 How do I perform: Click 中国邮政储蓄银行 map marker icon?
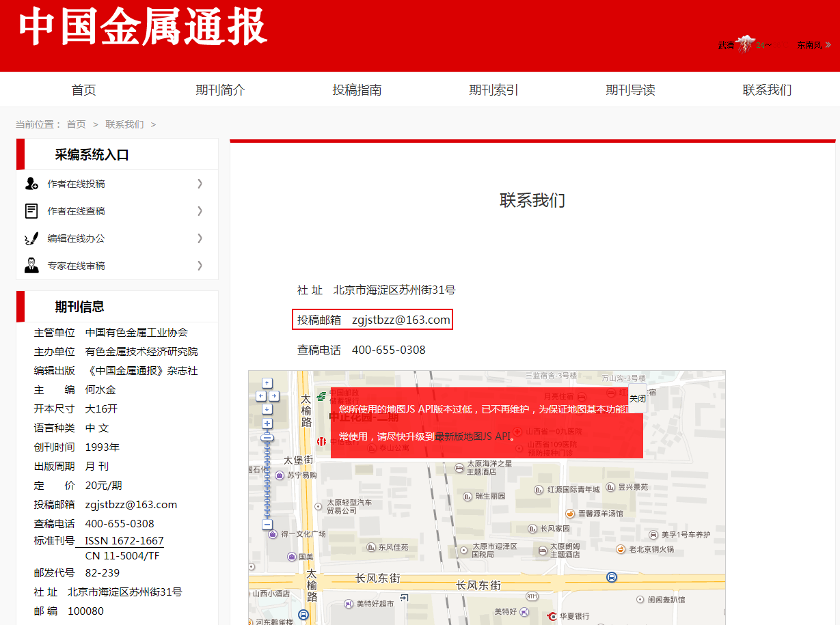[321, 396]
